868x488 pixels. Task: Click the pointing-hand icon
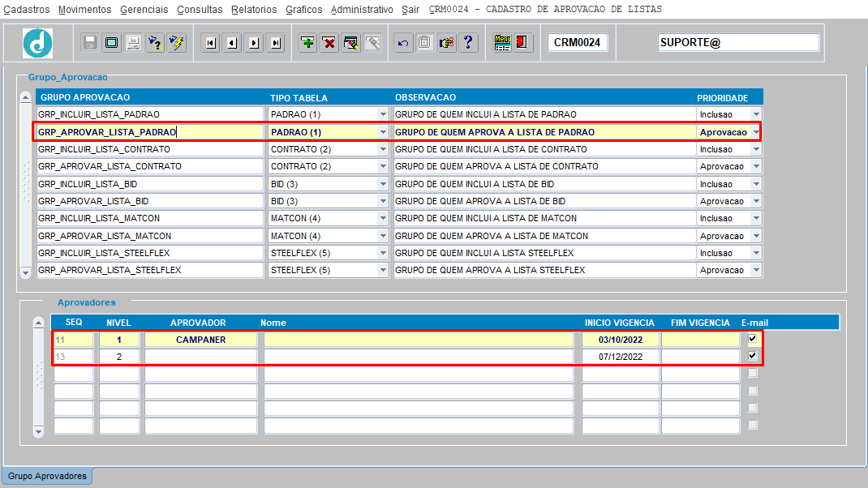(446, 43)
